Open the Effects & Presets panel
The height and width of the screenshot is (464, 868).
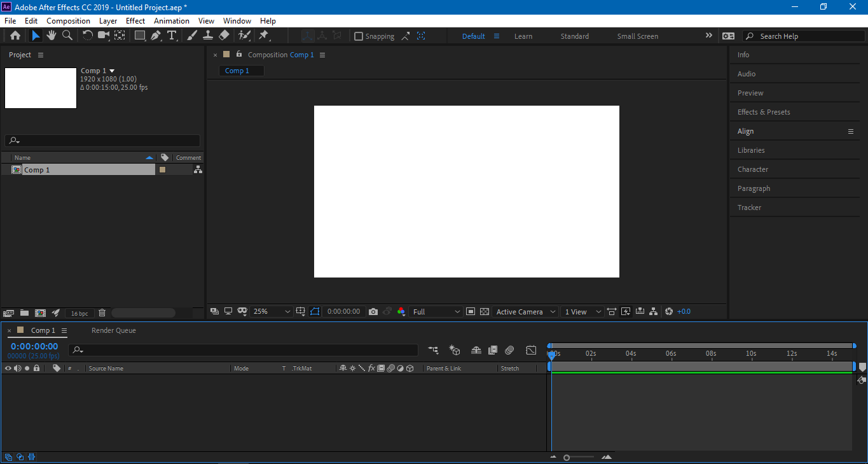tap(764, 112)
